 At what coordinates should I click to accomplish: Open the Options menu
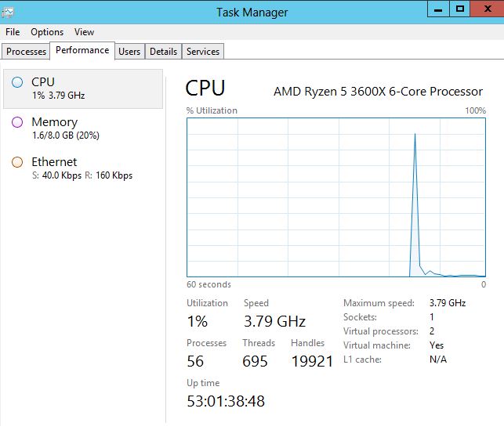click(47, 32)
